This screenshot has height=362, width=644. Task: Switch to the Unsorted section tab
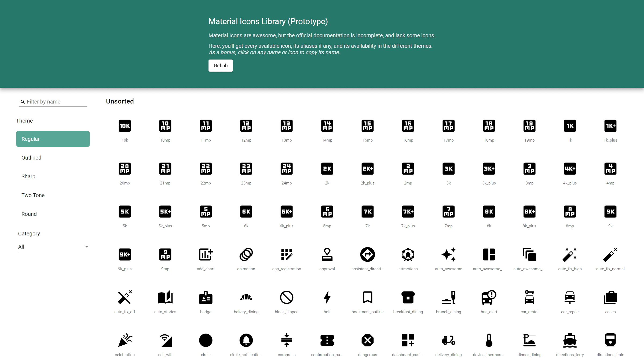point(119,101)
